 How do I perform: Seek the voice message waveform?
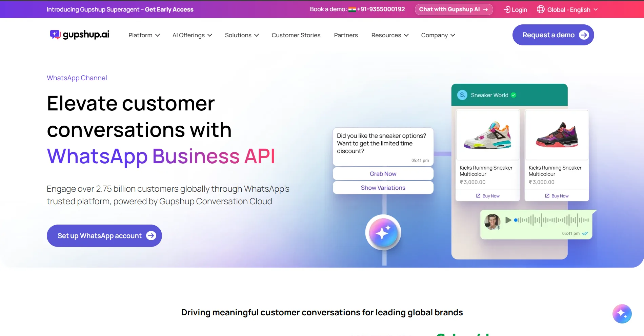pyautogui.click(x=551, y=220)
